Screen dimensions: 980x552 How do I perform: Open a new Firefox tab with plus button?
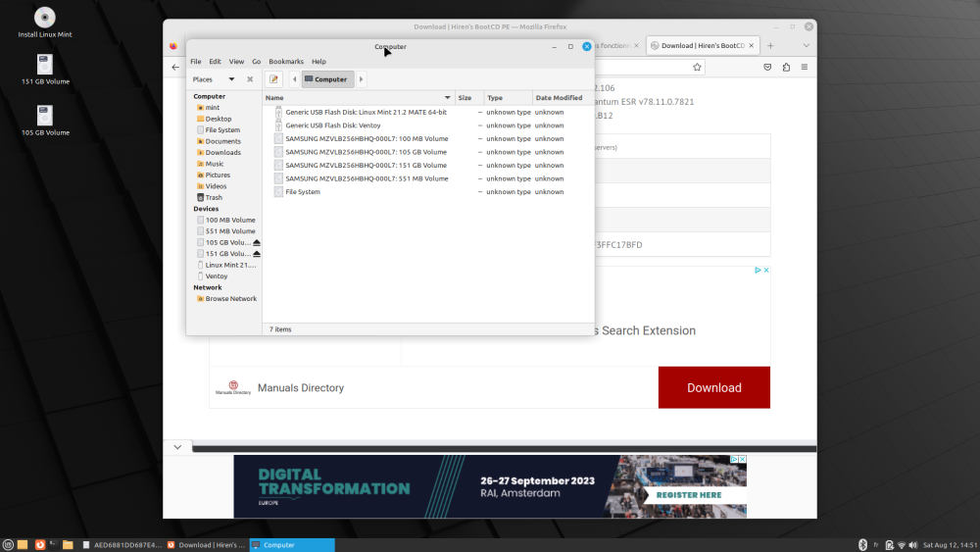[x=770, y=46]
